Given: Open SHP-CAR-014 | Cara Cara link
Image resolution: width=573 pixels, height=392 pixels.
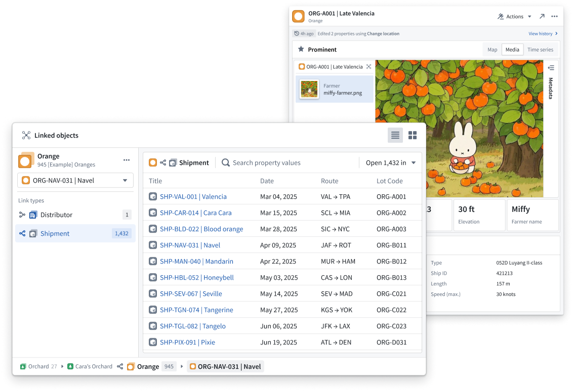Looking at the screenshot, I should point(195,212).
